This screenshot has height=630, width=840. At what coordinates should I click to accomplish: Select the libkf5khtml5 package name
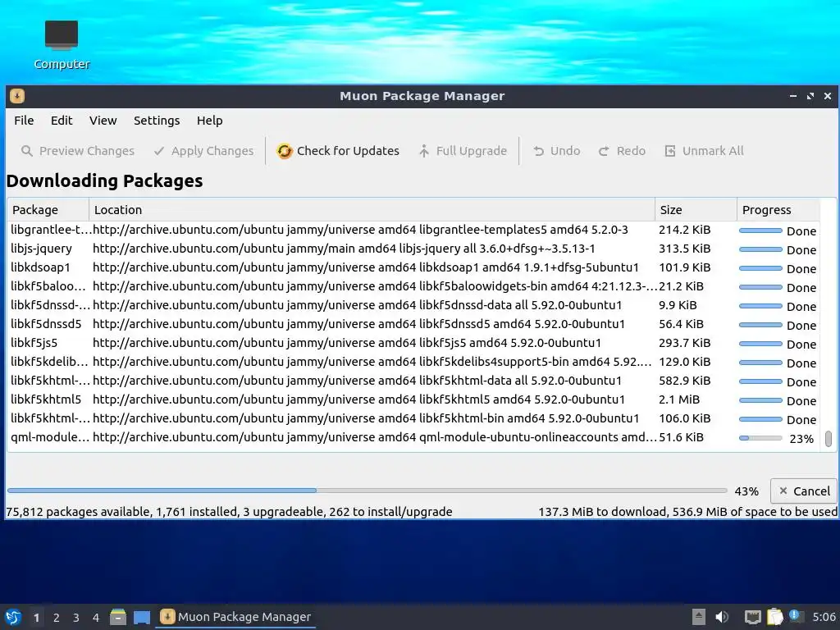[x=46, y=399]
